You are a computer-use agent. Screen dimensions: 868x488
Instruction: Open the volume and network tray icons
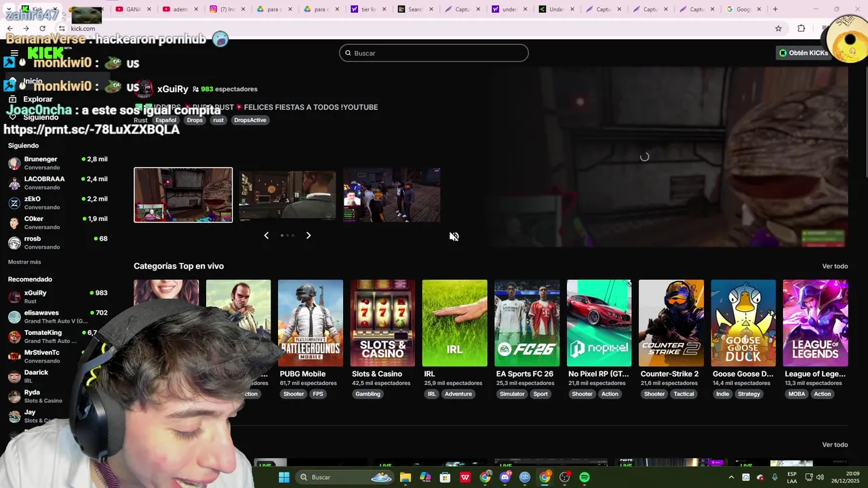point(814,477)
